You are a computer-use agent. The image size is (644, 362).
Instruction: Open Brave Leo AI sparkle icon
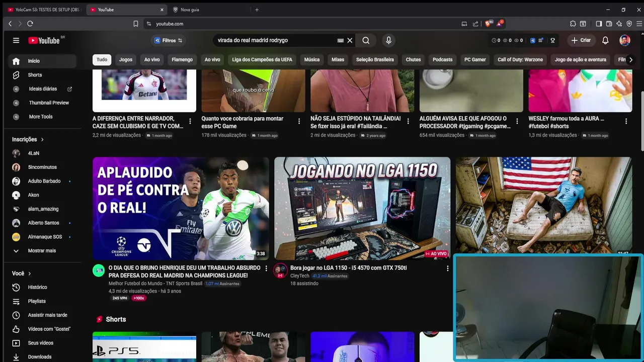[x=619, y=24]
